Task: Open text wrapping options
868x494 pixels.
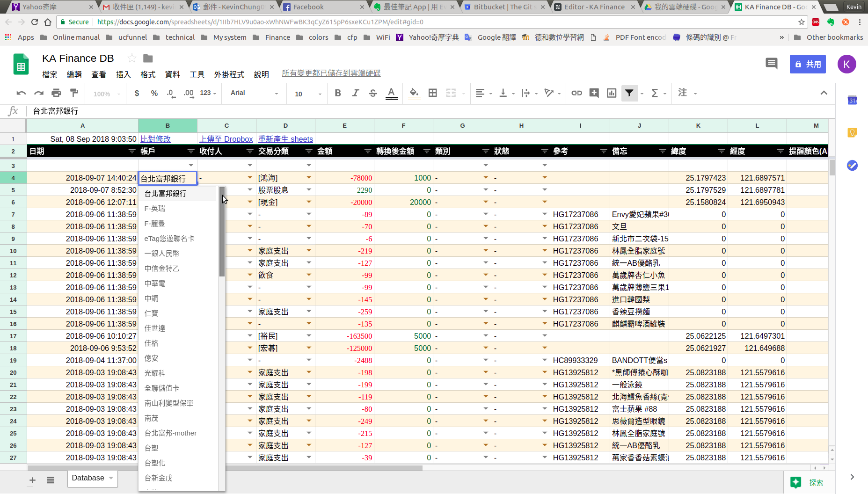Action: (529, 93)
